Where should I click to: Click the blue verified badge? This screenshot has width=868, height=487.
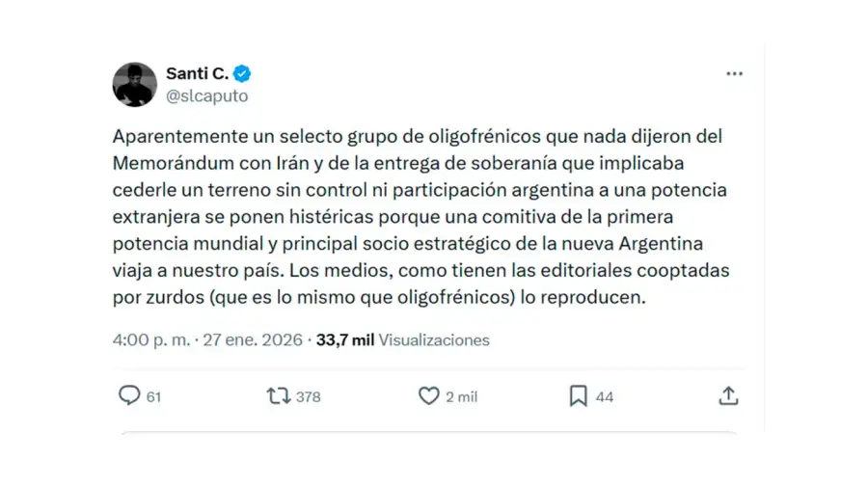(243, 74)
